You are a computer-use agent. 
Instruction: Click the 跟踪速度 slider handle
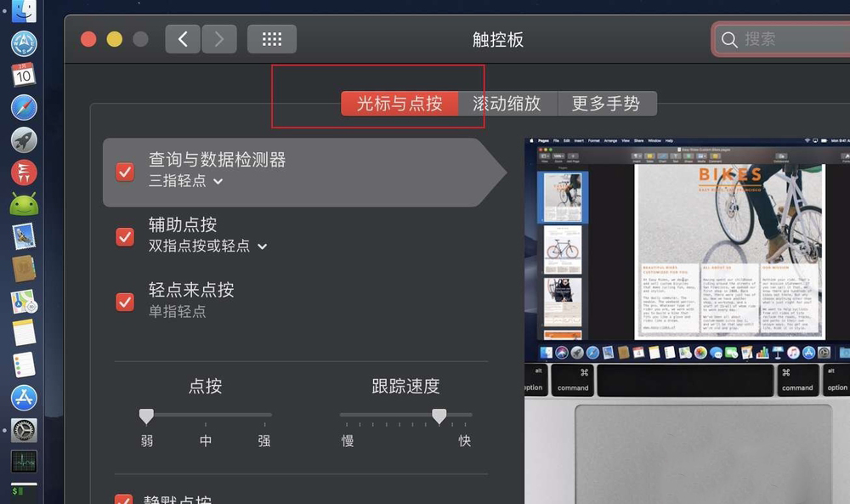coord(439,416)
